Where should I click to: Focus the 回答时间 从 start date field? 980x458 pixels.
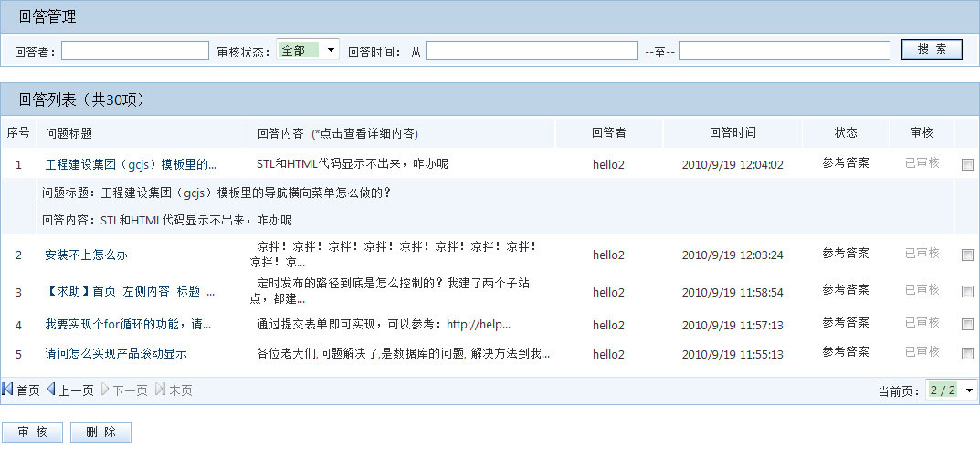[532, 51]
